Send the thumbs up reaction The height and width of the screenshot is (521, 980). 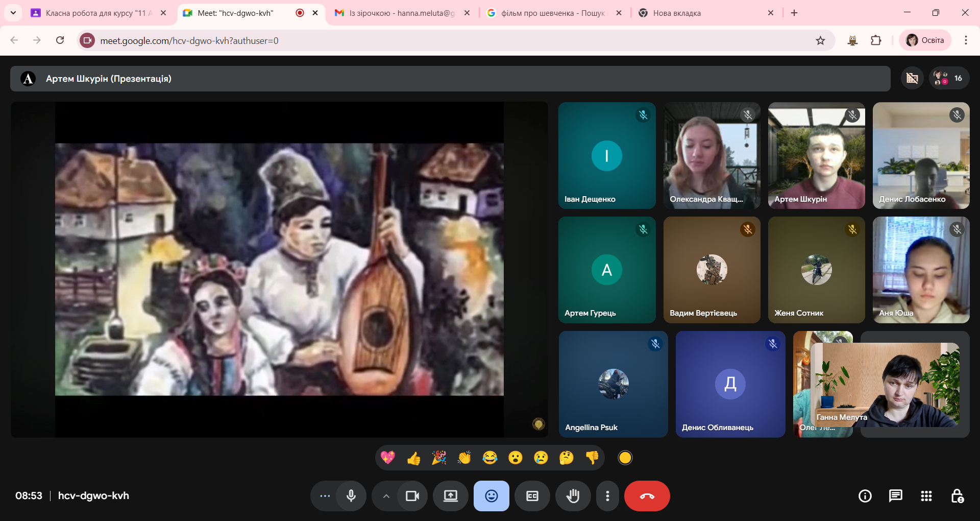tap(413, 458)
